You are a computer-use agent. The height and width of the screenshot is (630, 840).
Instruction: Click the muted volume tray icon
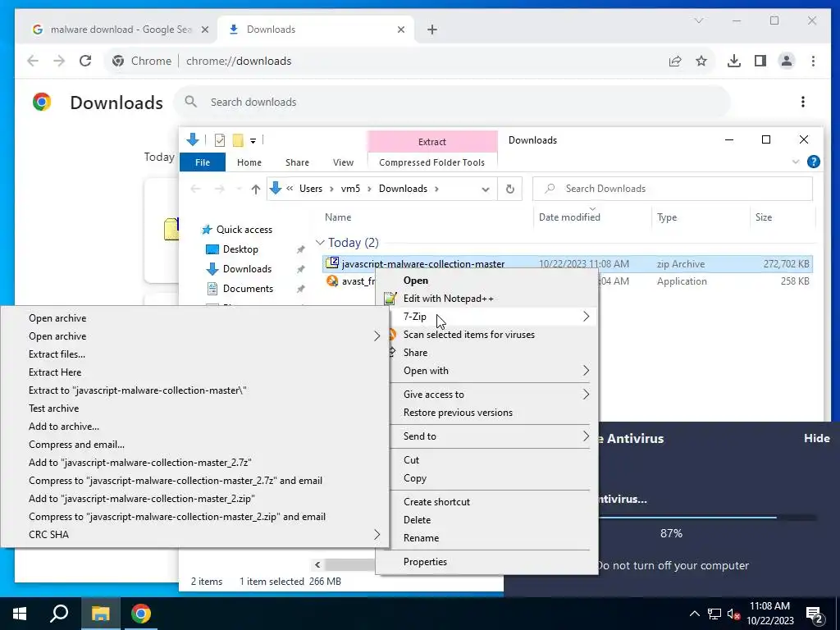pos(733,614)
